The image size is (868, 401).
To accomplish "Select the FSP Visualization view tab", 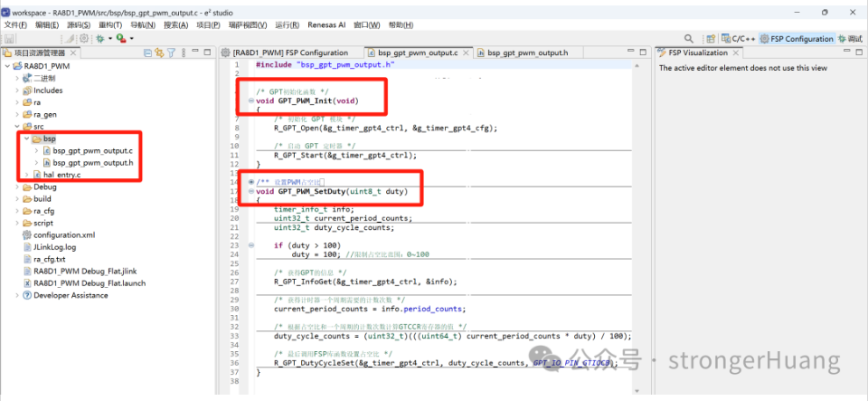I will 699,53.
